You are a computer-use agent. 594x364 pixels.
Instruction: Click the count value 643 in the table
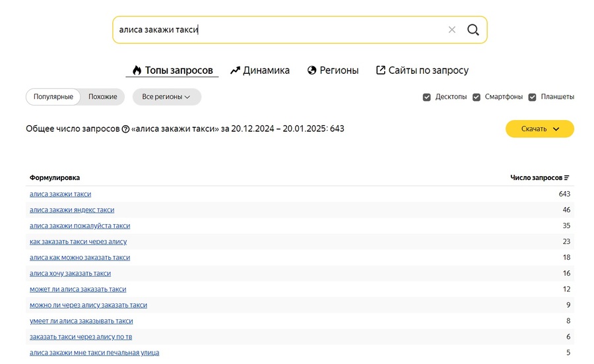[564, 194]
